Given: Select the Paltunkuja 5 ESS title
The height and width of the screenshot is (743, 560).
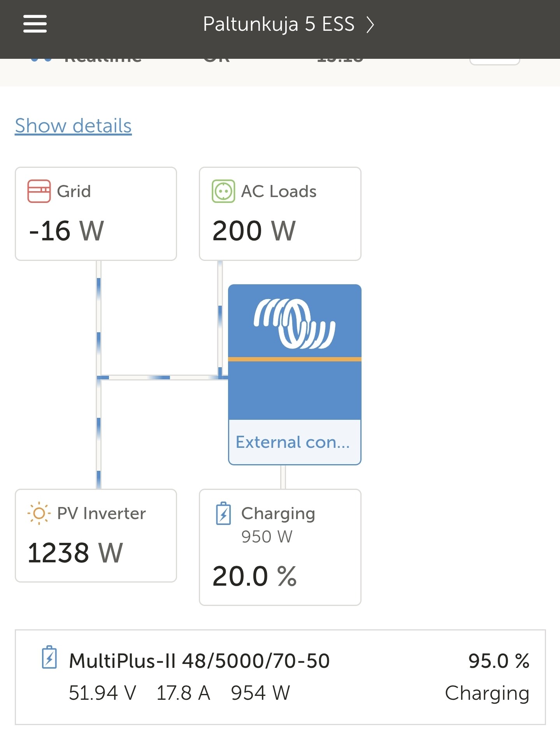Looking at the screenshot, I should coord(278,24).
